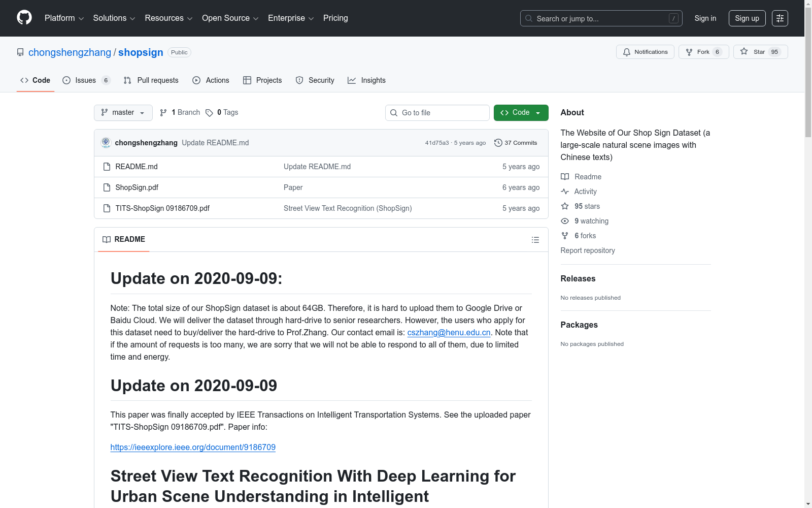
Task: Expand the Enterprise menu
Action: (x=291, y=18)
